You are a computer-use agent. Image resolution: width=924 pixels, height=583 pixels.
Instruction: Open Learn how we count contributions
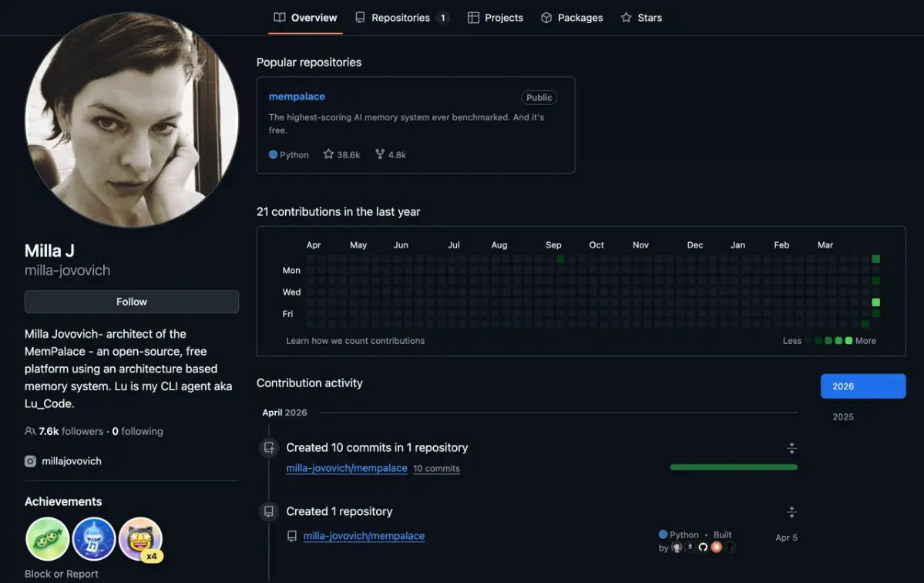click(x=355, y=341)
